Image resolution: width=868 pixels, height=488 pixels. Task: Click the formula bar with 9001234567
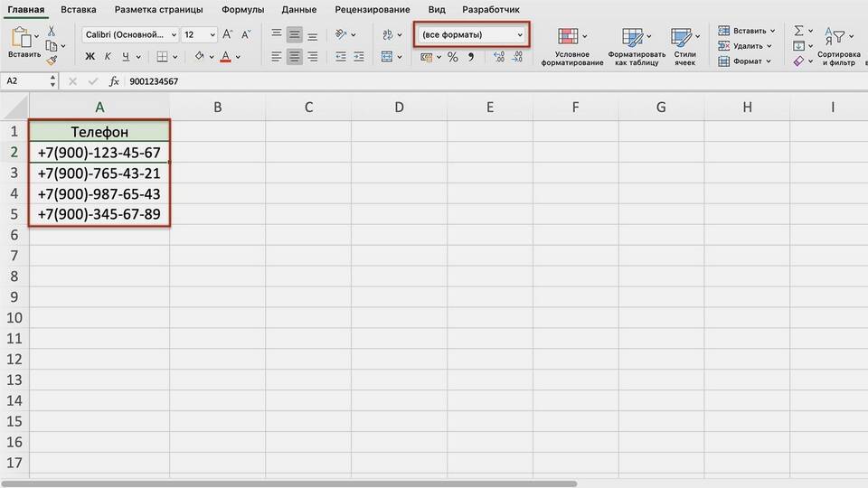[495, 81]
